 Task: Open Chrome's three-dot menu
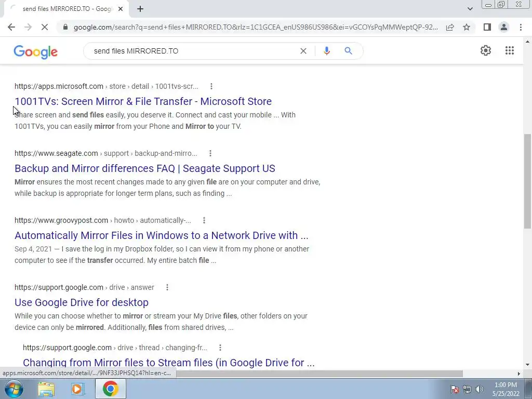point(521,27)
